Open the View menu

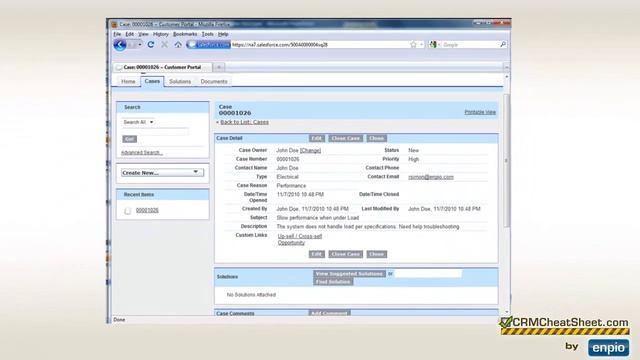click(x=143, y=34)
